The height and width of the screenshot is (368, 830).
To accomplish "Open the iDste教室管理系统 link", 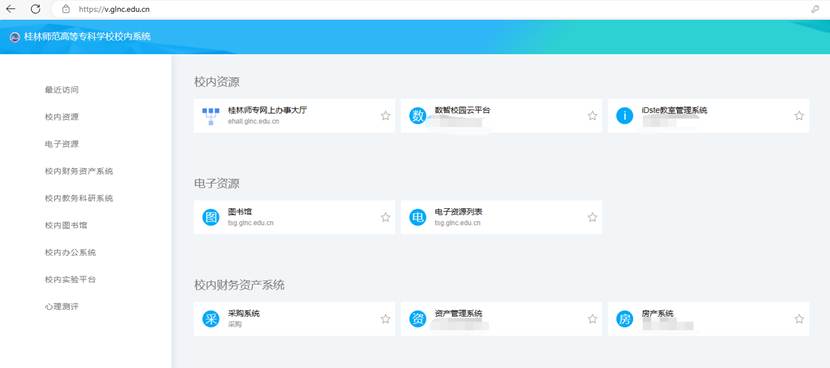I will (674, 110).
